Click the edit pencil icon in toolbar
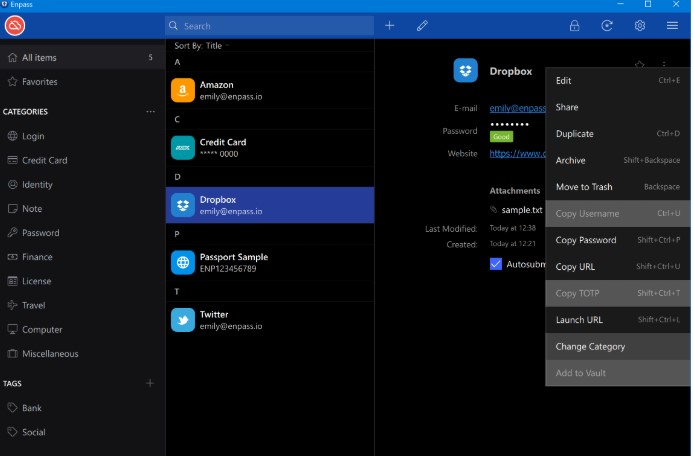The width and height of the screenshot is (693, 456). point(422,26)
